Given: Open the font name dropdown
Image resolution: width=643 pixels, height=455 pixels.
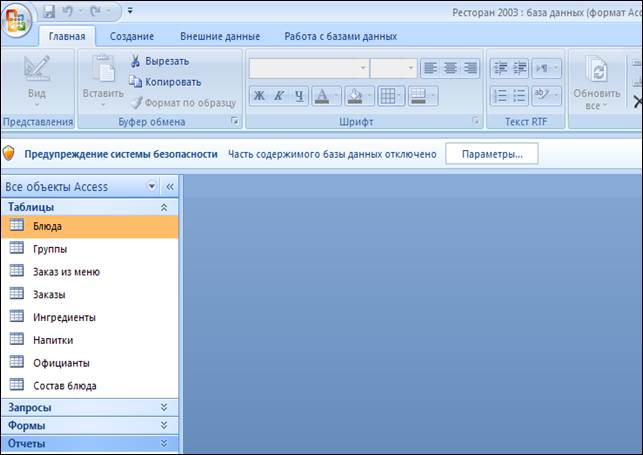Looking at the screenshot, I should tap(362, 69).
